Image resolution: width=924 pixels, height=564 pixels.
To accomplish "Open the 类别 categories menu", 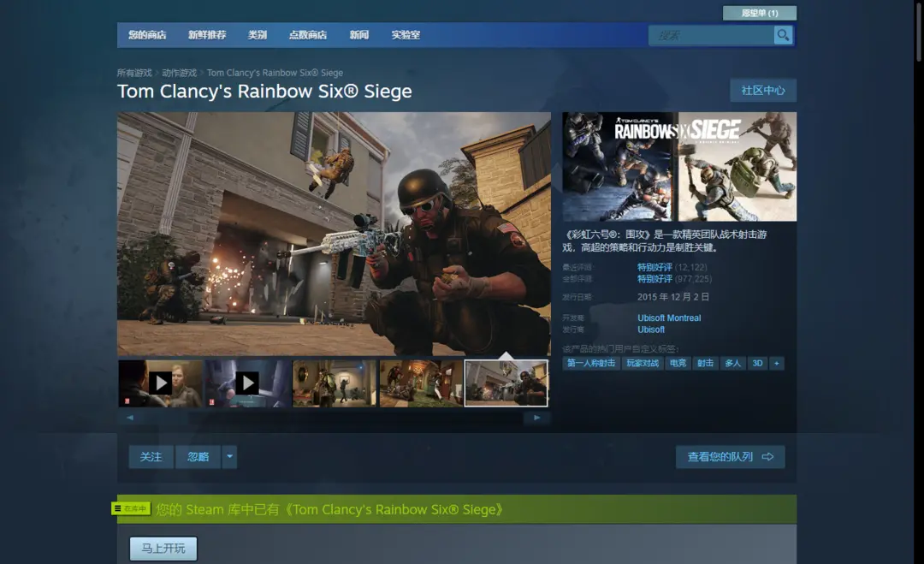I will tap(258, 35).
